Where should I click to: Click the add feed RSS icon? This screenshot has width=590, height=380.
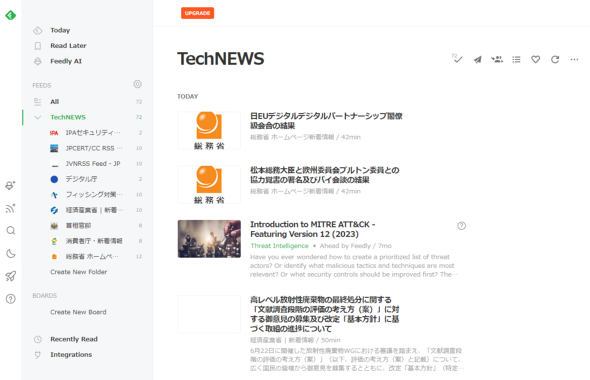(11, 208)
